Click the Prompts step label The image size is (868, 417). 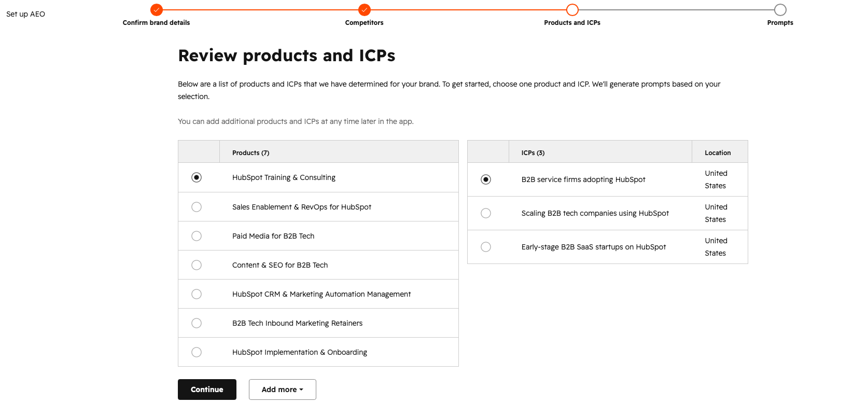click(x=780, y=23)
